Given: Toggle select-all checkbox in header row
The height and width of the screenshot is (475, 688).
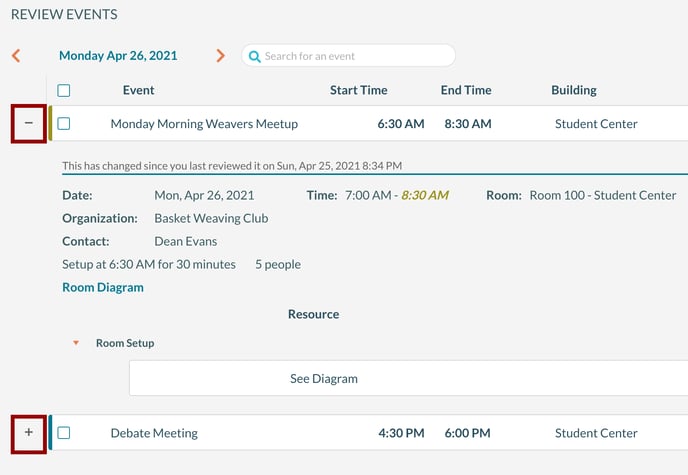Looking at the screenshot, I should click(x=64, y=90).
